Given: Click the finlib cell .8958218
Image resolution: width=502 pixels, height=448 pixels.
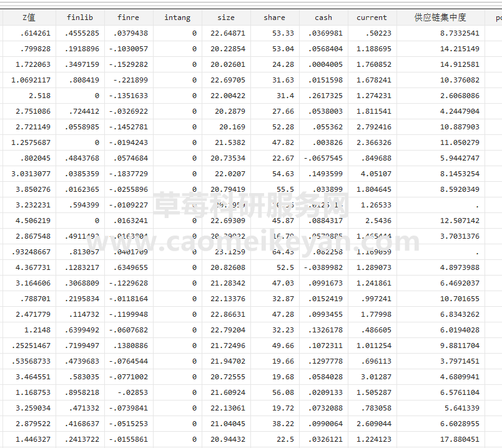Looking at the screenshot, I should 80,392.
